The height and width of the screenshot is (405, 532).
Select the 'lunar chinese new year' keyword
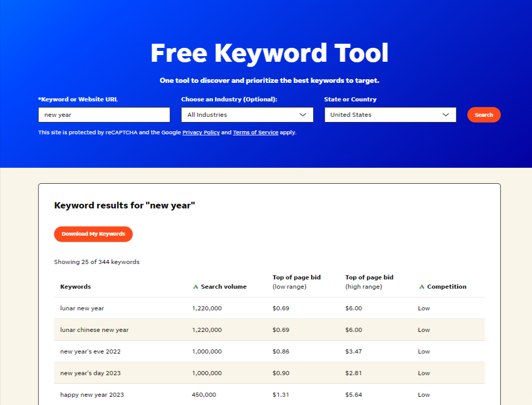coord(95,330)
